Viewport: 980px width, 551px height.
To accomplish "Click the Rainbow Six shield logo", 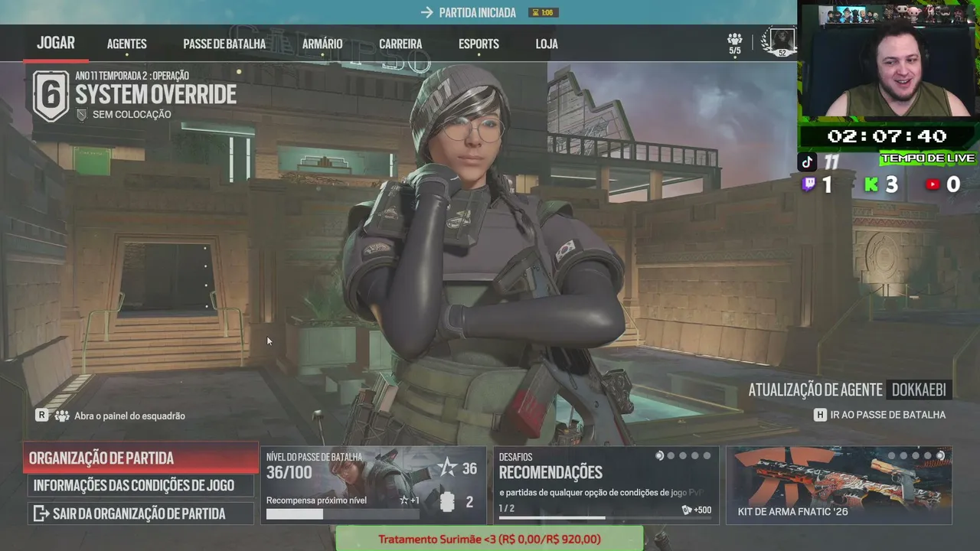I will (x=51, y=96).
